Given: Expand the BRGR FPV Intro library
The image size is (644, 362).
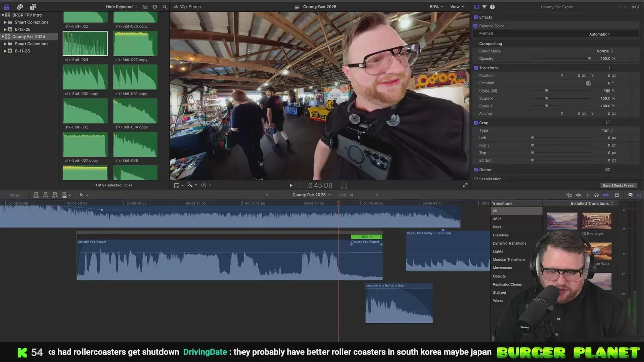Looking at the screenshot, I should tap(2, 15).
